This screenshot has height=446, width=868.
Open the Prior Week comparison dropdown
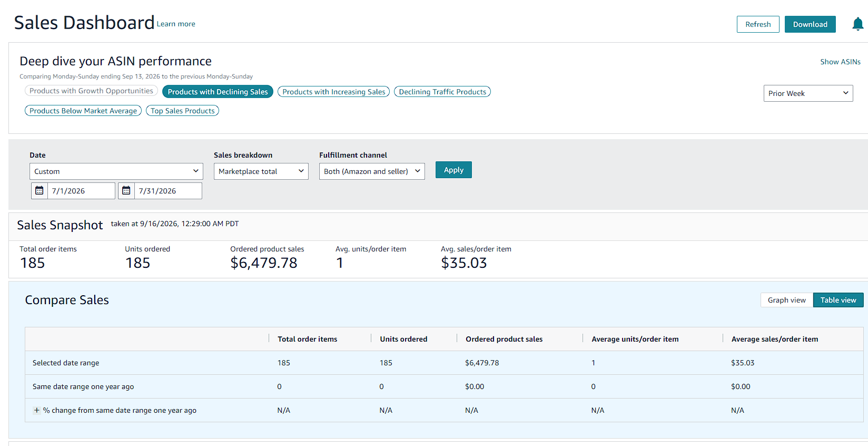808,93
